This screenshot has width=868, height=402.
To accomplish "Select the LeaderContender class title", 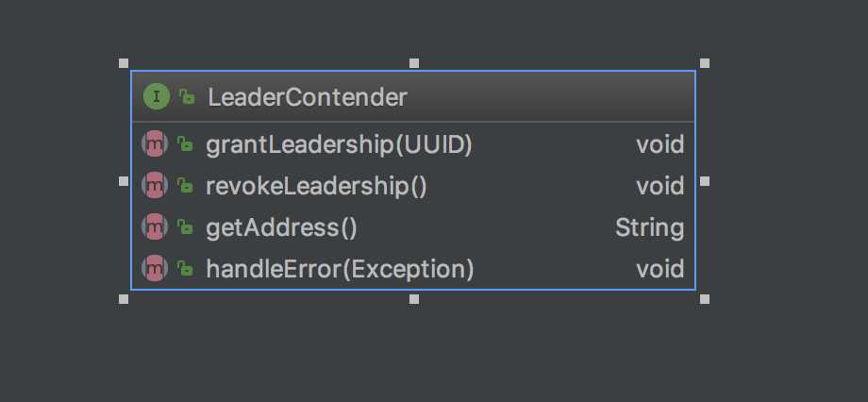I will tap(308, 97).
